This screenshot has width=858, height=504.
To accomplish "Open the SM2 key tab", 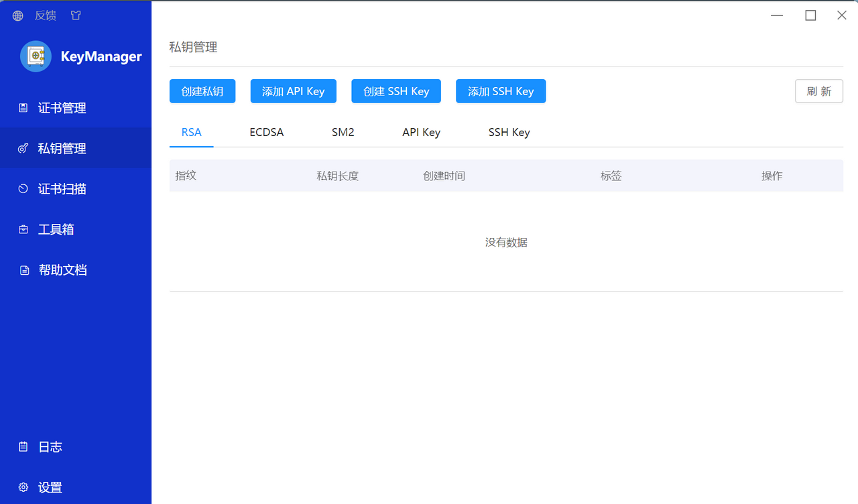I will (x=343, y=132).
